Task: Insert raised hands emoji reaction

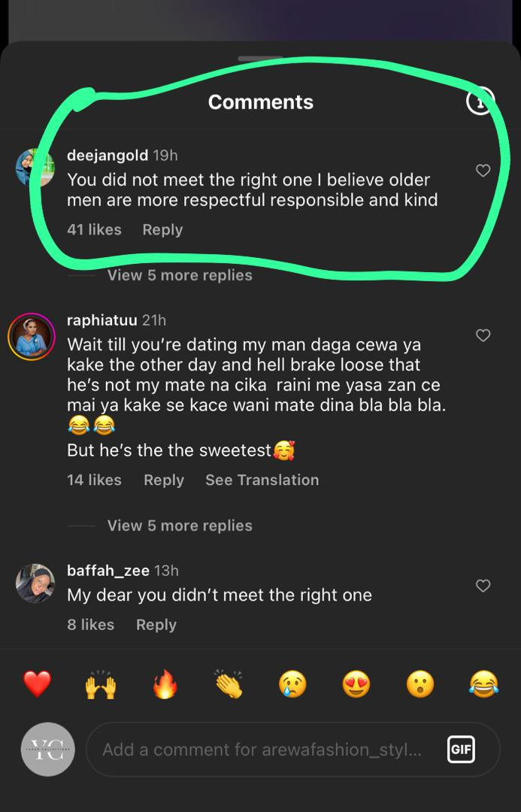Action: (x=101, y=684)
